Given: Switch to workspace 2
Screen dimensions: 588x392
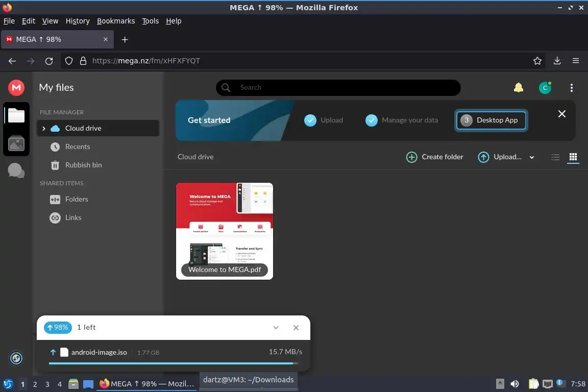Looking at the screenshot, I should [35, 384].
